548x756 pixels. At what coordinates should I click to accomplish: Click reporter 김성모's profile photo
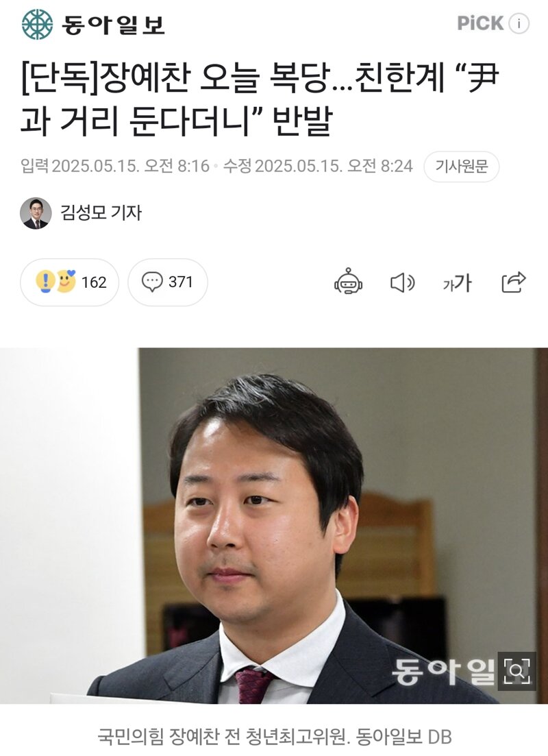click(x=36, y=213)
